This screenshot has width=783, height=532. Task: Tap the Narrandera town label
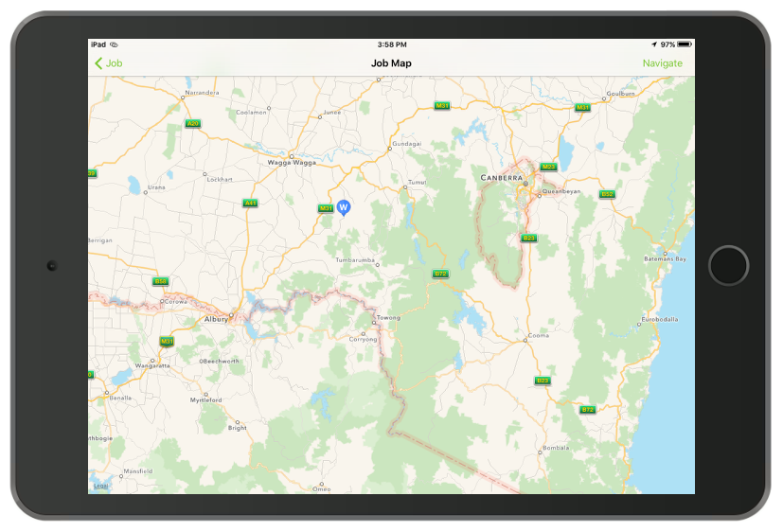pyautogui.click(x=202, y=93)
